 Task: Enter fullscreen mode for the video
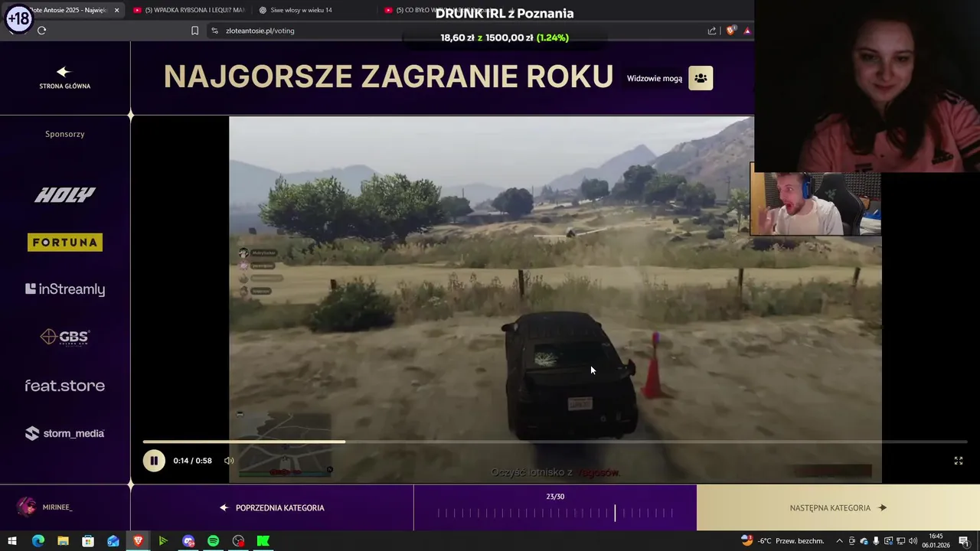958,461
